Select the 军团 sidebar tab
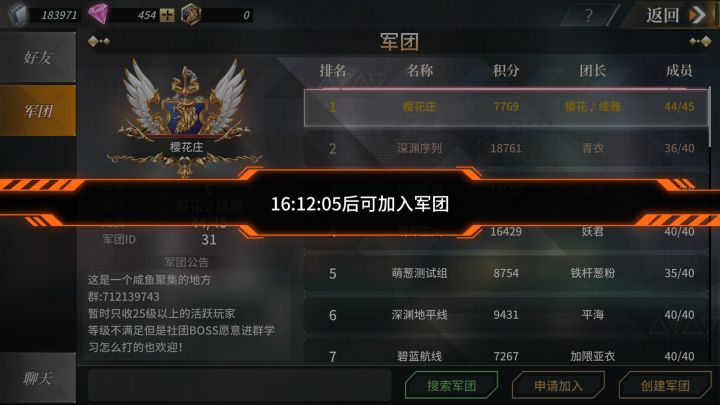 [x=38, y=111]
